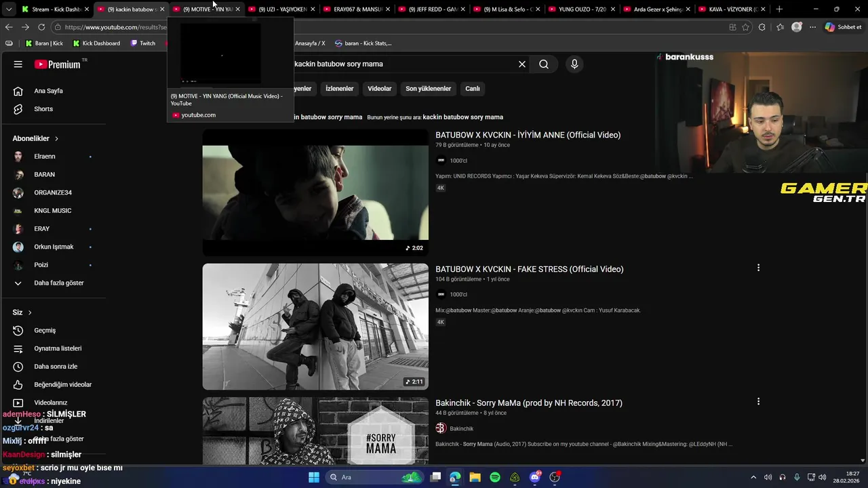Screen dimensions: 868x488
Task: Show hidden system tray icons
Action: pos(753,477)
